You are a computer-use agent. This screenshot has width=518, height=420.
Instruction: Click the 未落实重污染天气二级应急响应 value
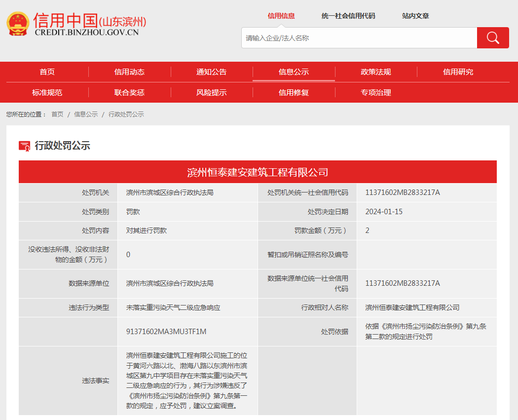coord(173,307)
